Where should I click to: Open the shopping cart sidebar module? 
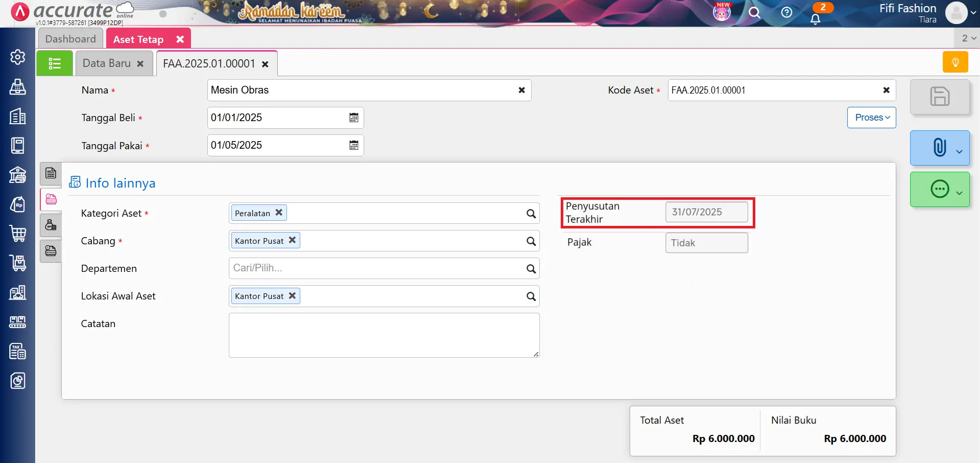(x=18, y=234)
